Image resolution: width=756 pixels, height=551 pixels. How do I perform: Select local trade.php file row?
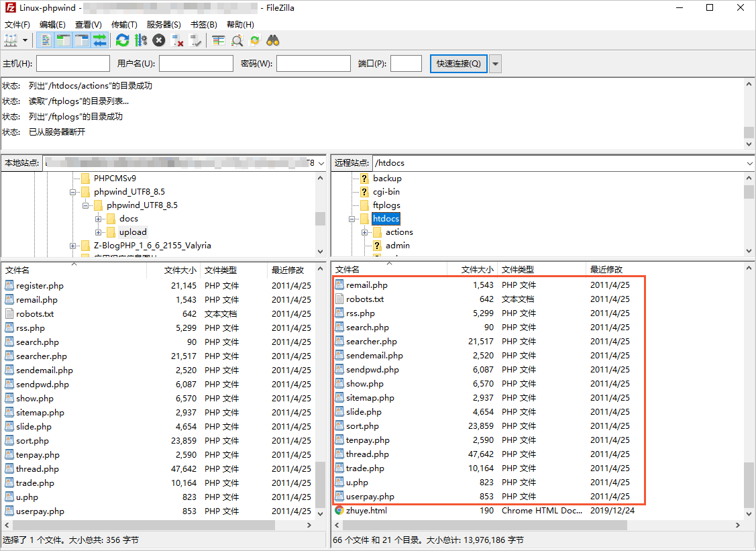coord(158,483)
